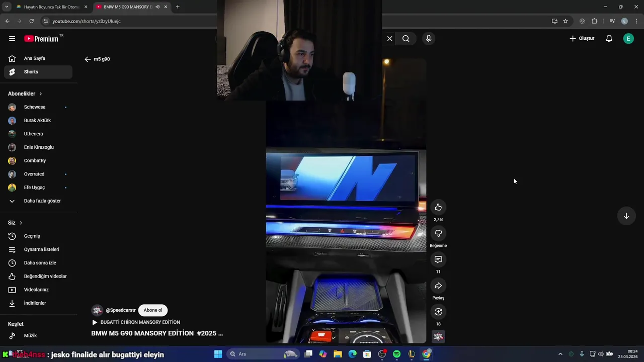
Task: Open File Explorer from the taskbar
Action: coord(338,354)
